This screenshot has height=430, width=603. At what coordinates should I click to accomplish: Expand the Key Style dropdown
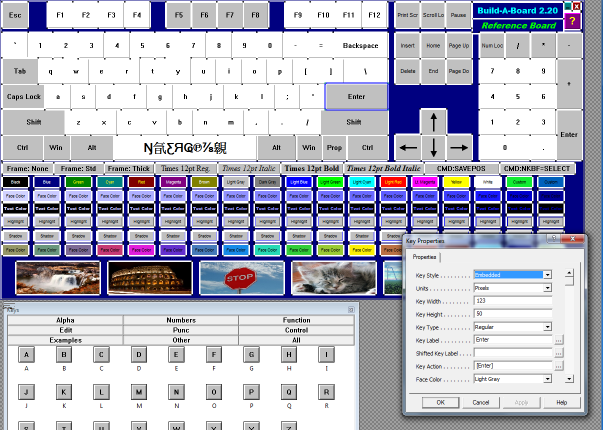[x=547, y=274]
